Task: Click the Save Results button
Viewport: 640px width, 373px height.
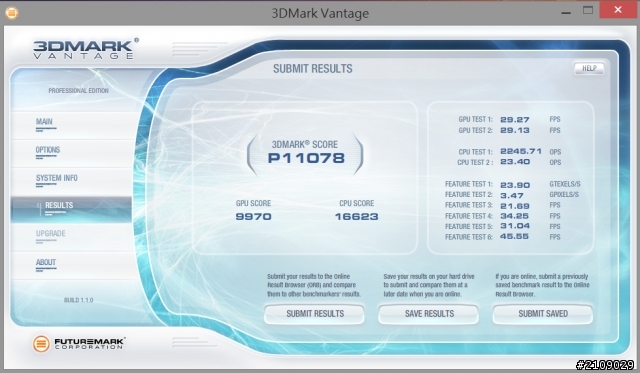Action: tap(429, 314)
